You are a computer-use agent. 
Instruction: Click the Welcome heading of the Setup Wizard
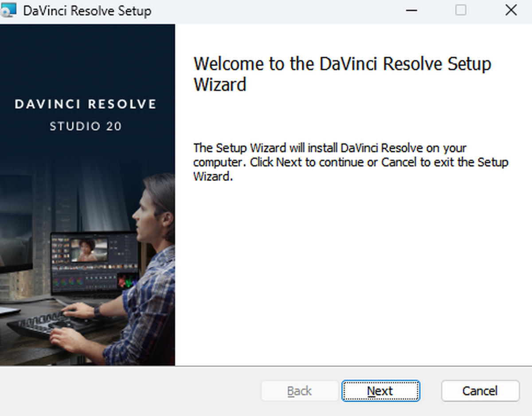[342, 74]
